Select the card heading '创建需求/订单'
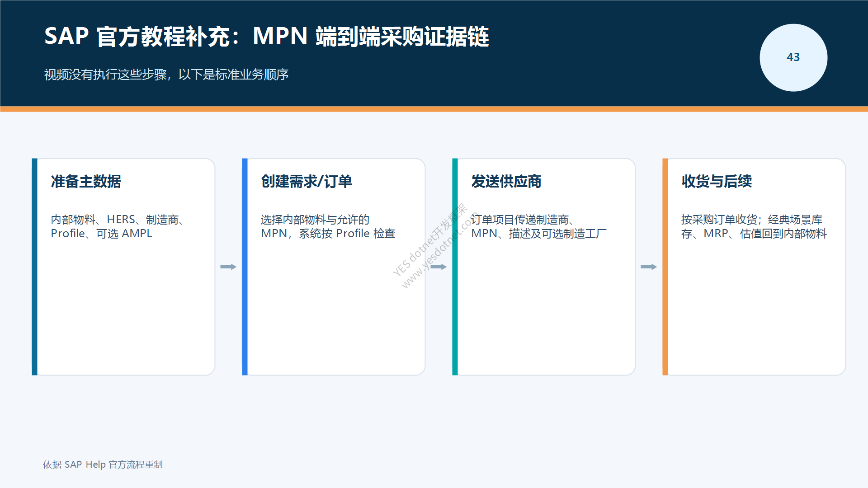Viewport: 868px width, 488px height. click(307, 181)
